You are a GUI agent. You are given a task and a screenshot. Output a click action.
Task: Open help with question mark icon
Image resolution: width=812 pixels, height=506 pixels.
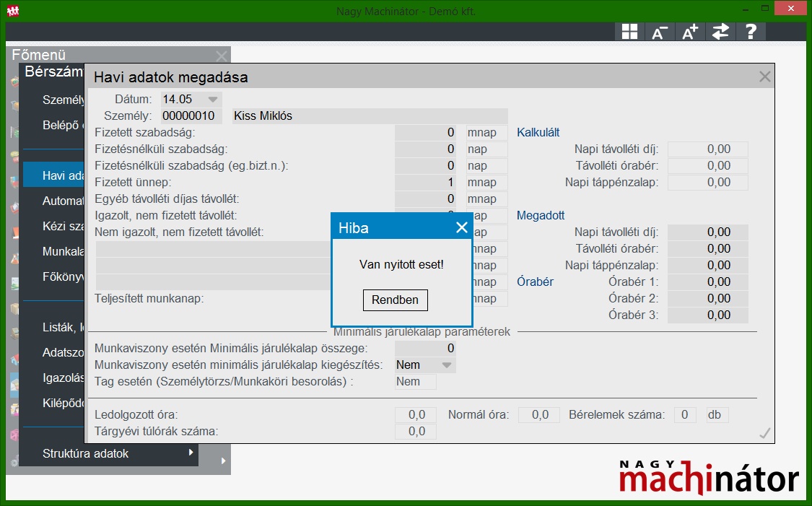click(x=751, y=32)
